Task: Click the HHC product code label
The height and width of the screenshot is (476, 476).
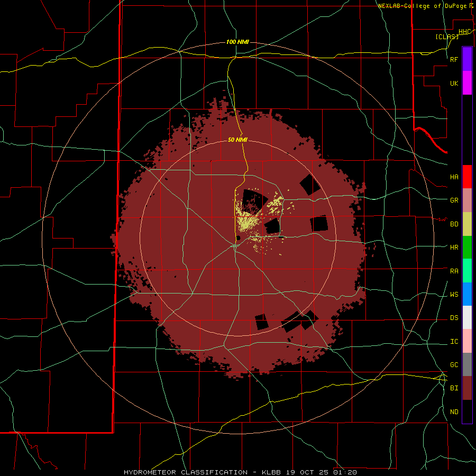Action: (464, 32)
